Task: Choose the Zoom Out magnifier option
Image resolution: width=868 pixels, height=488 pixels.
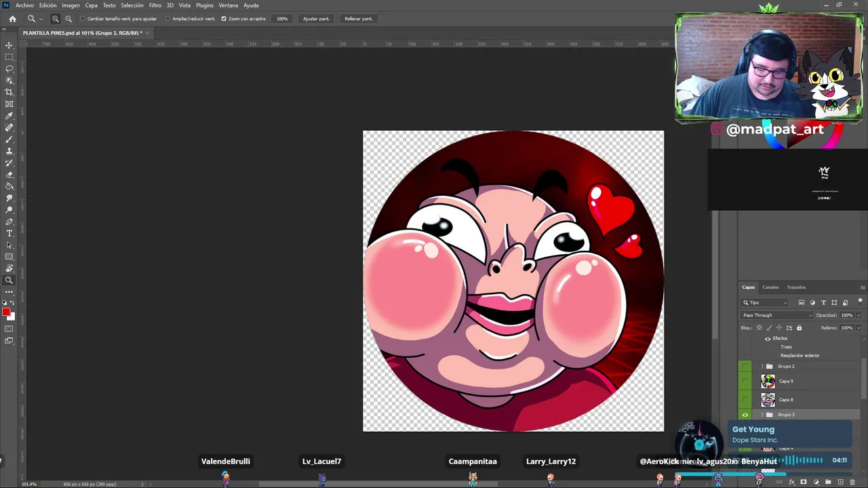Action: tap(68, 19)
